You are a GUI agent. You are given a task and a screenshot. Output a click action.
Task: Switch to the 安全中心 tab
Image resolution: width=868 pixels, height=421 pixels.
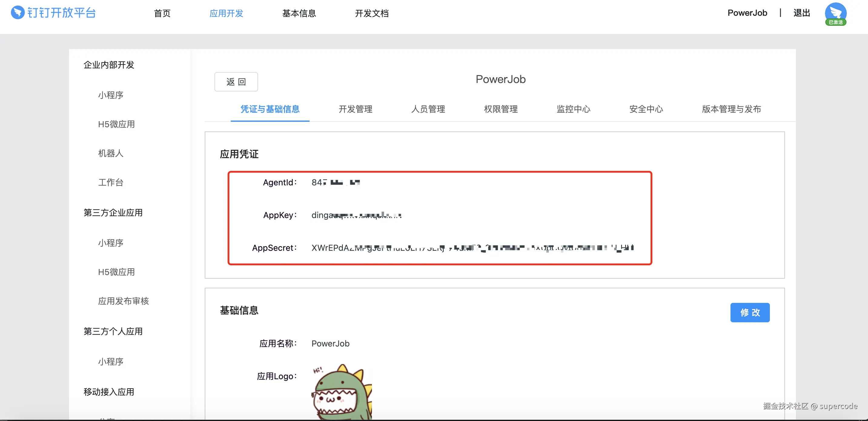coord(646,109)
